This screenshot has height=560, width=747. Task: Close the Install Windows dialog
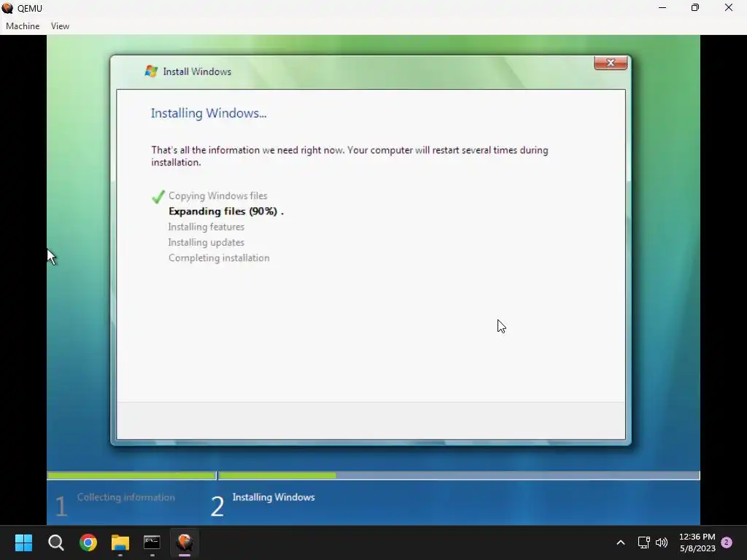click(611, 63)
